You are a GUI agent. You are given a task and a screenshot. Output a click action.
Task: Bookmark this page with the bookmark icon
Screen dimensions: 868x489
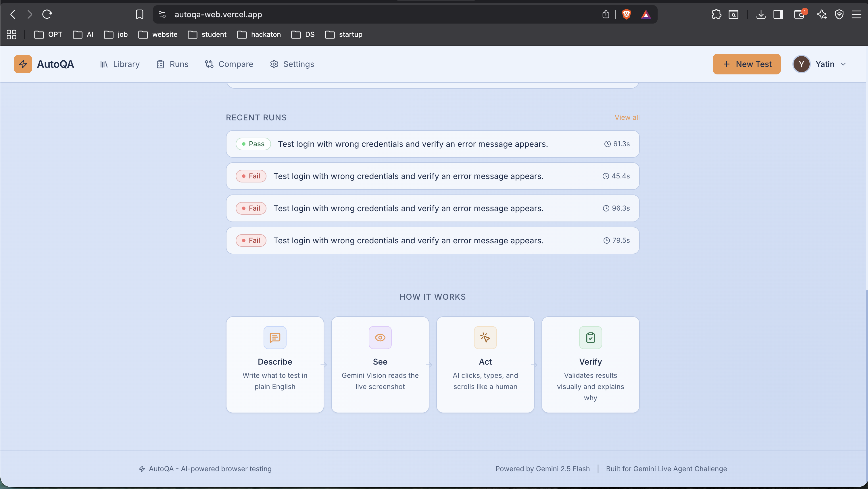pyautogui.click(x=139, y=14)
